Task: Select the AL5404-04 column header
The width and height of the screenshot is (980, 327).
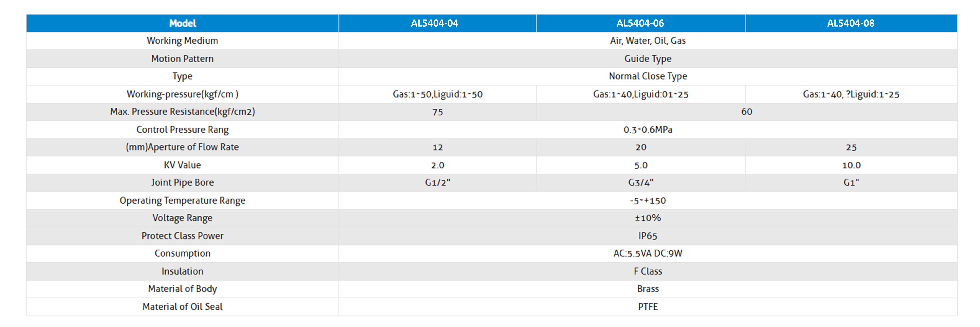Action: [437, 23]
